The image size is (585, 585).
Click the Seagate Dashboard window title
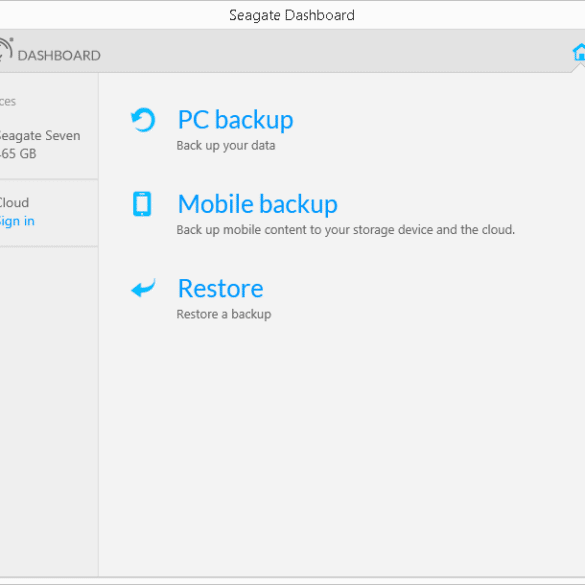292,15
